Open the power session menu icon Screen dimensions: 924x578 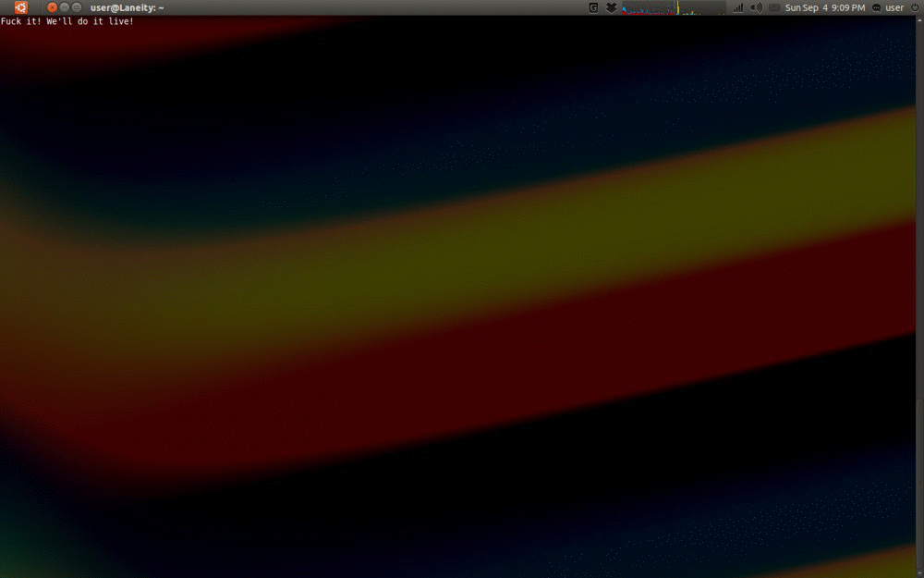coord(914,7)
